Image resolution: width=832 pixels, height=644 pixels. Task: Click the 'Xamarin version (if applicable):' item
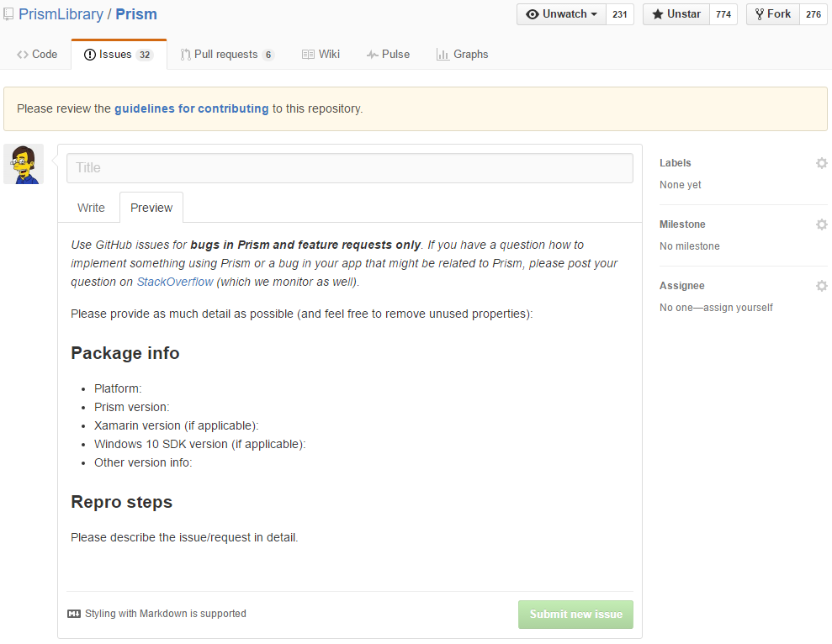point(176,425)
